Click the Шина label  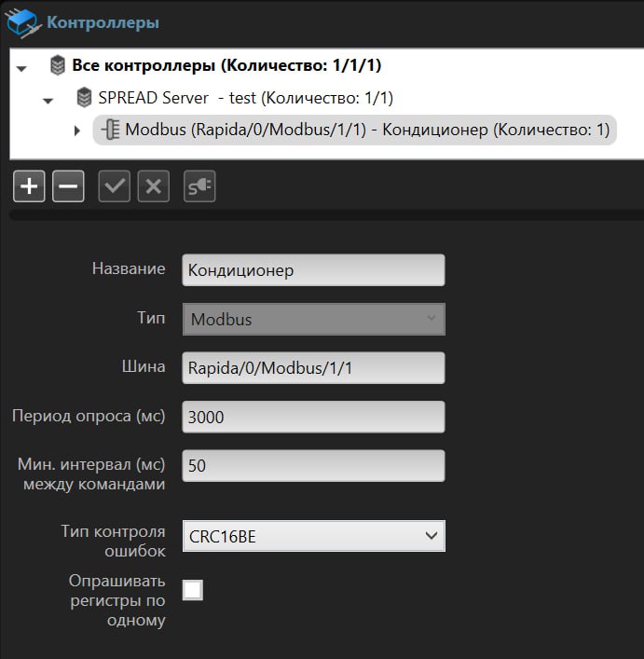(x=144, y=366)
